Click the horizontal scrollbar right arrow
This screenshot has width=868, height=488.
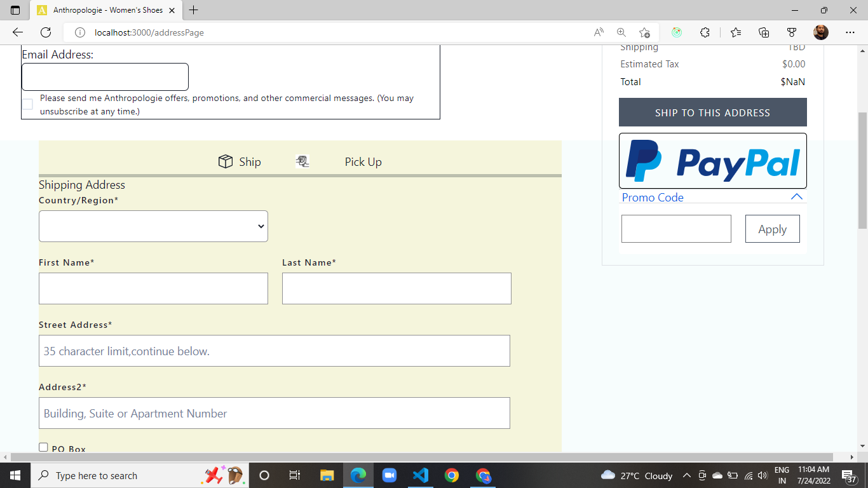tap(852, 457)
